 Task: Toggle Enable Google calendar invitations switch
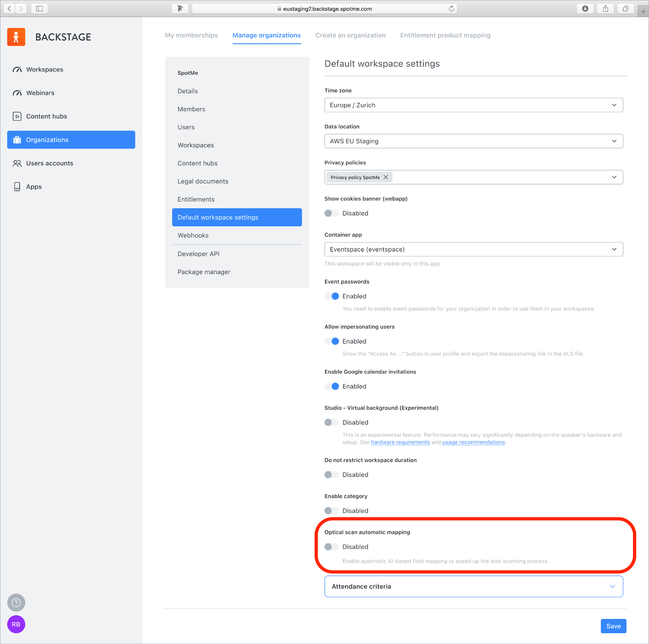331,386
